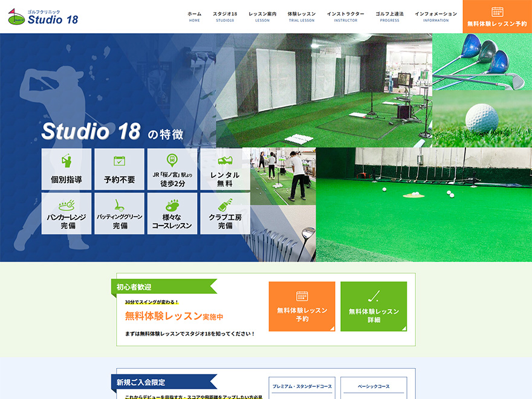
Task: Click the course icon above 様々なコースレッスン
Action: (172, 206)
